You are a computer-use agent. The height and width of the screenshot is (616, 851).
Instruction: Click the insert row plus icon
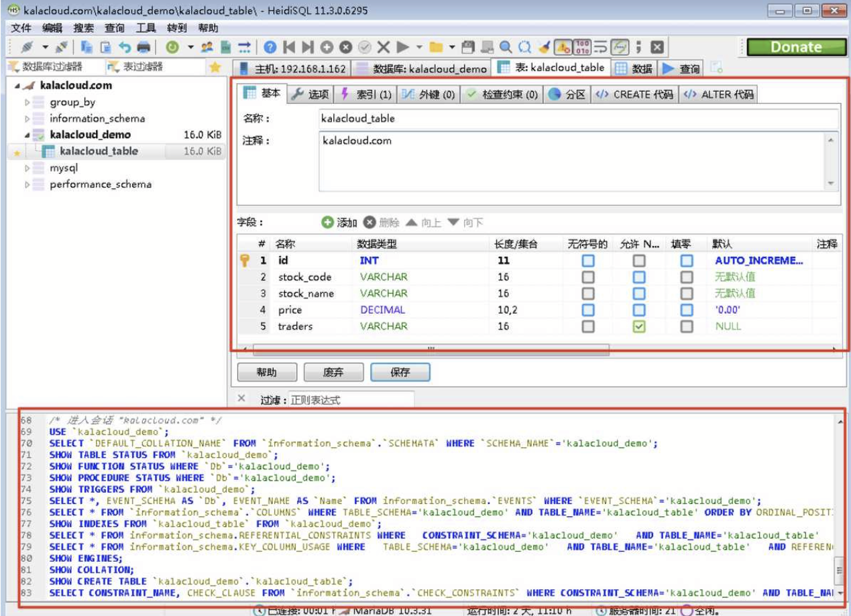(327, 47)
